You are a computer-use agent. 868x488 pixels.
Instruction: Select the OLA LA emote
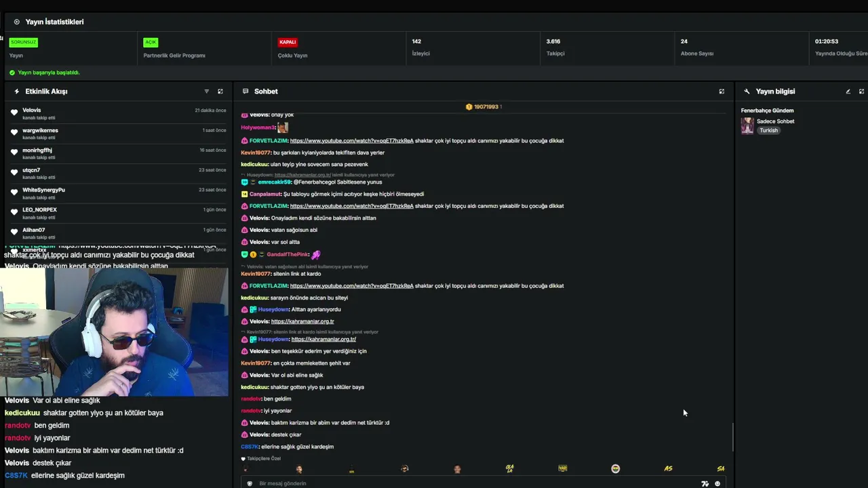[510, 468]
